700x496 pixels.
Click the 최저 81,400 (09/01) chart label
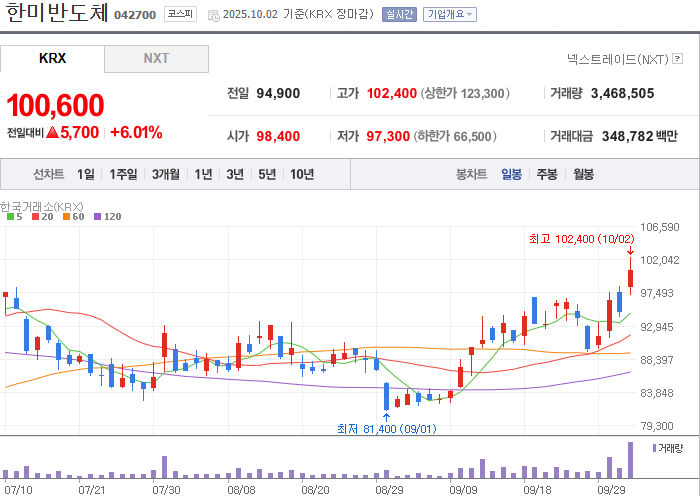387,429
